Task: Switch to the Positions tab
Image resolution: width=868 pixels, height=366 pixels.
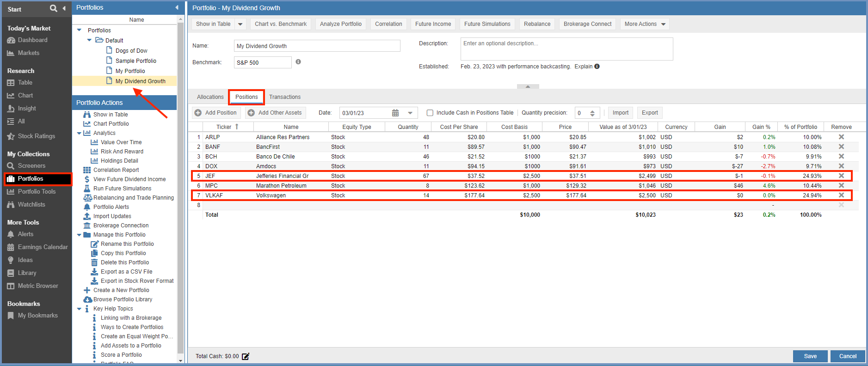Action: [246, 97]
